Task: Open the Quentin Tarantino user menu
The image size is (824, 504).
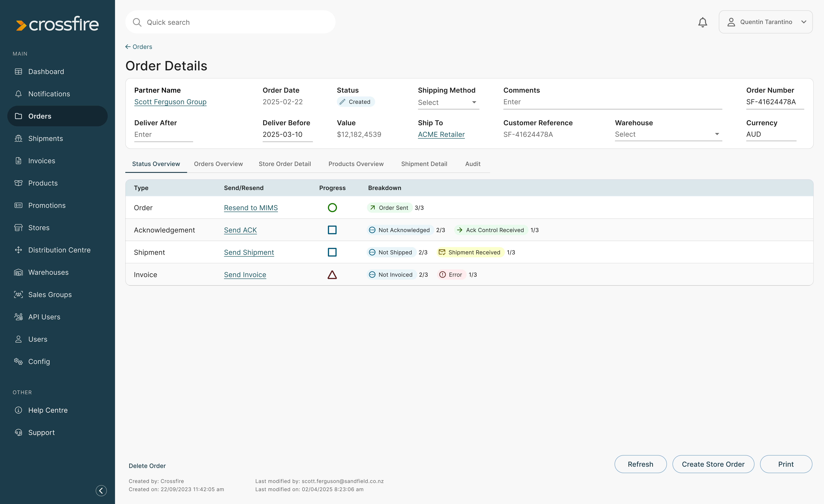Action: (x=766, y=22)
